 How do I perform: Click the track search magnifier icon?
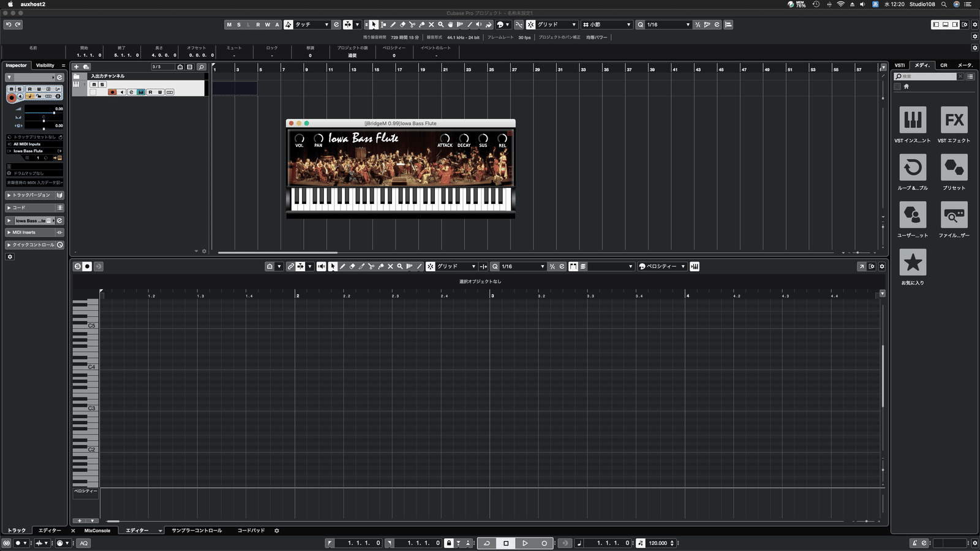click(x=201, y=67)
